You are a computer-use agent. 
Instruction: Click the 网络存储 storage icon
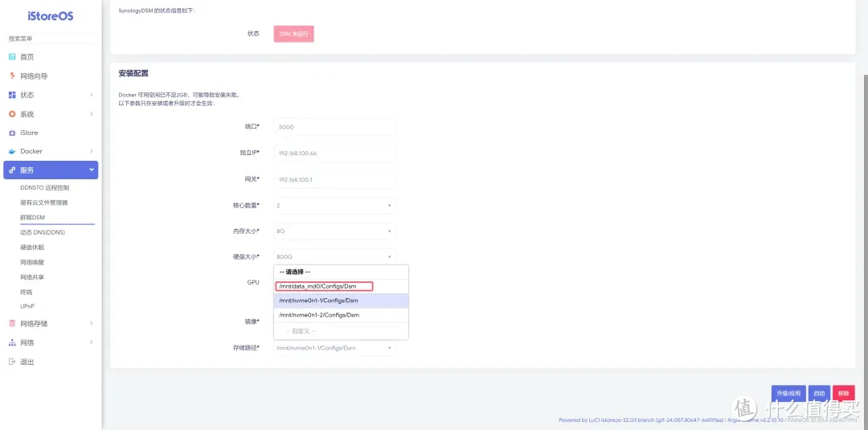tap(12, 323)
